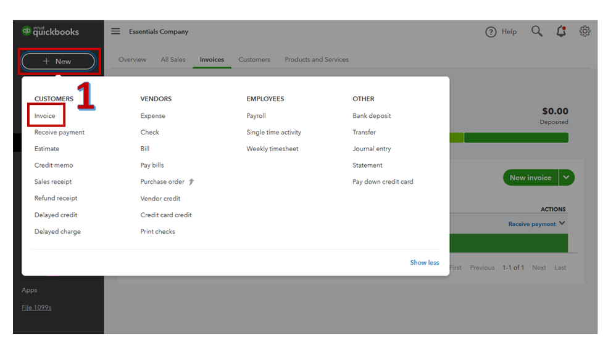Click the upgrade arrow beside Purchase order
This screenshot has width=616, height=364.
point(191,181)
